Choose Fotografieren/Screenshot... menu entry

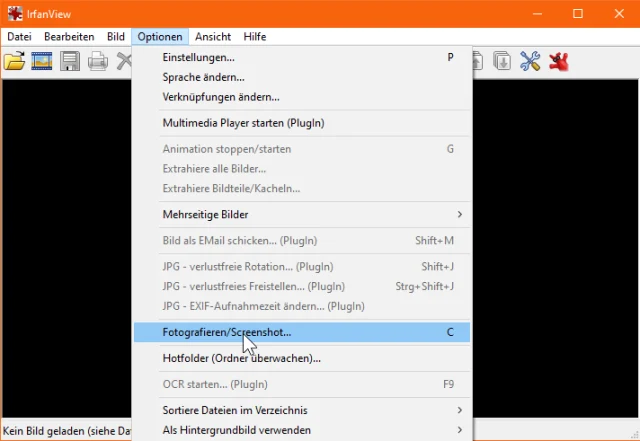coord(302,332)
